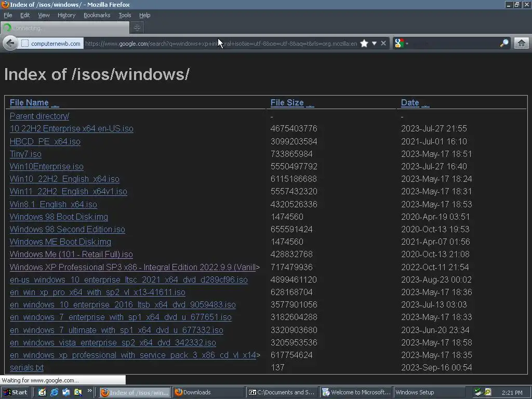Switch to Windows Setup taskbar button

coord(429,392)
